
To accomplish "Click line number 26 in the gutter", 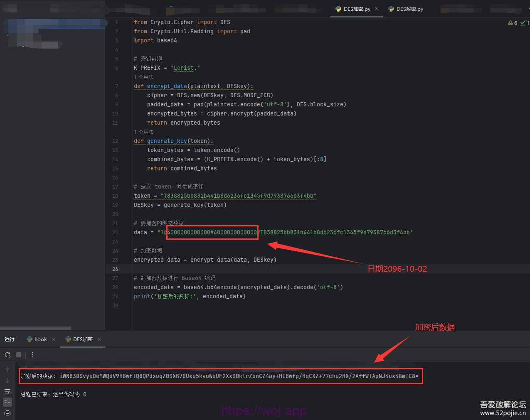I will 115,269.
